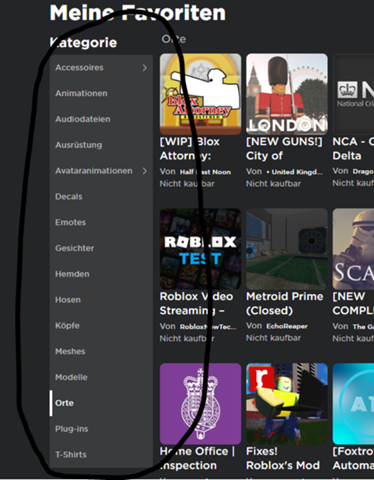Image resolution: width=374 pixels, height=480 pixels.
Task: Open the Foxtrot teal circle thumbnail
Action: tap(353, 404)
